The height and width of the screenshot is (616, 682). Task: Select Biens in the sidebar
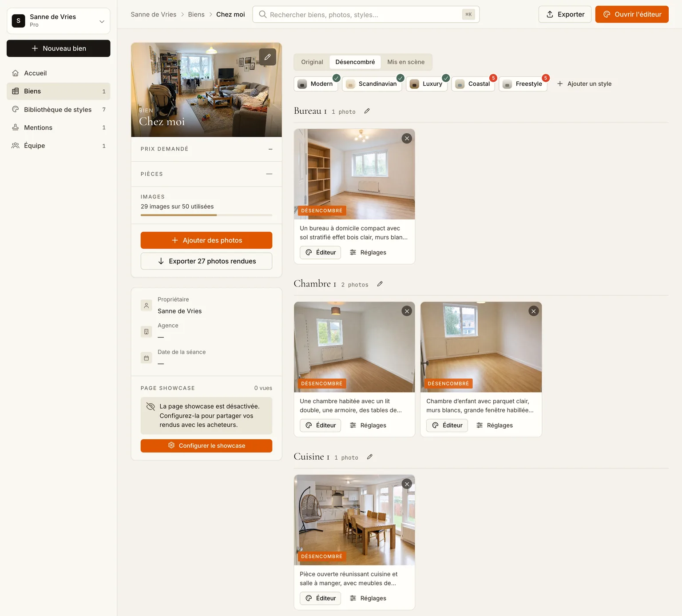coord(59,91)
